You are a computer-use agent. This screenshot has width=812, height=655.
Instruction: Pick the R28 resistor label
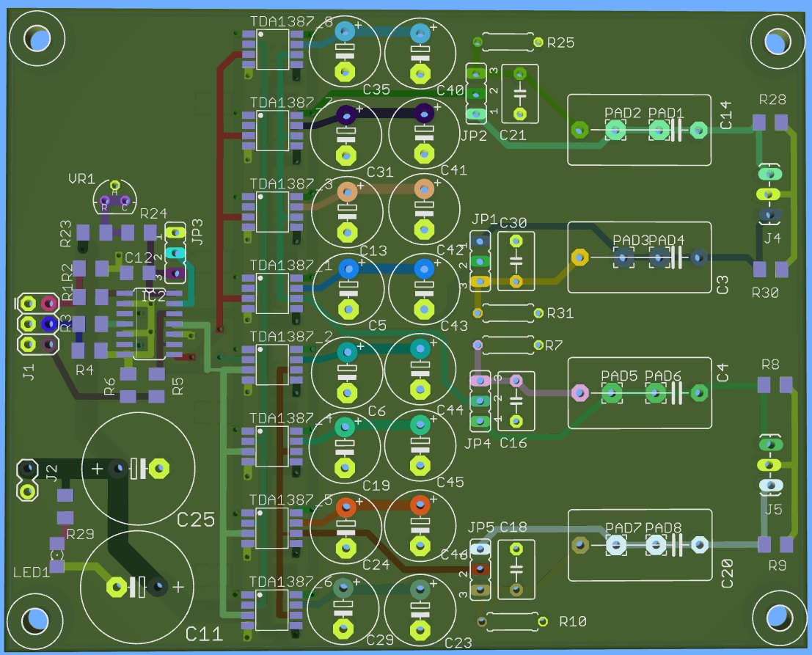[772, 100]
